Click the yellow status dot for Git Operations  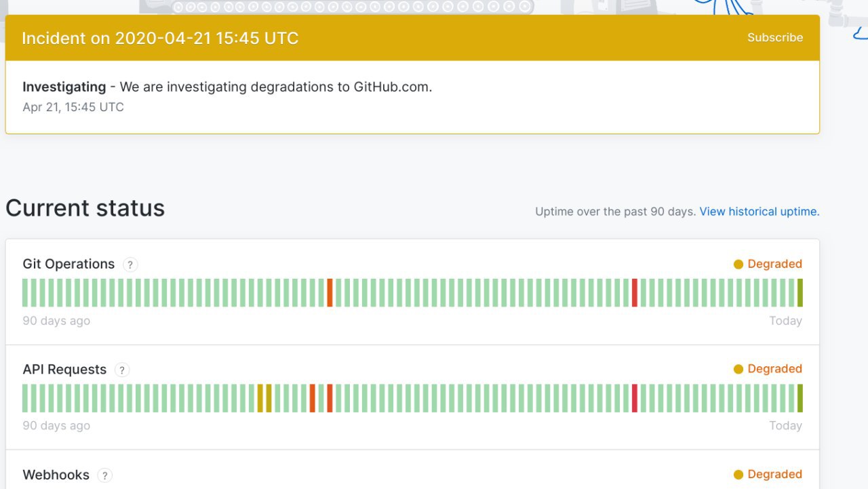(738, 265)
